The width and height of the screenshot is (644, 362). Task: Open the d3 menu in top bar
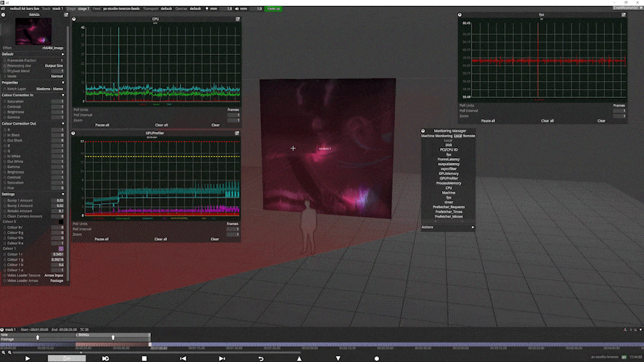(3, 9)
